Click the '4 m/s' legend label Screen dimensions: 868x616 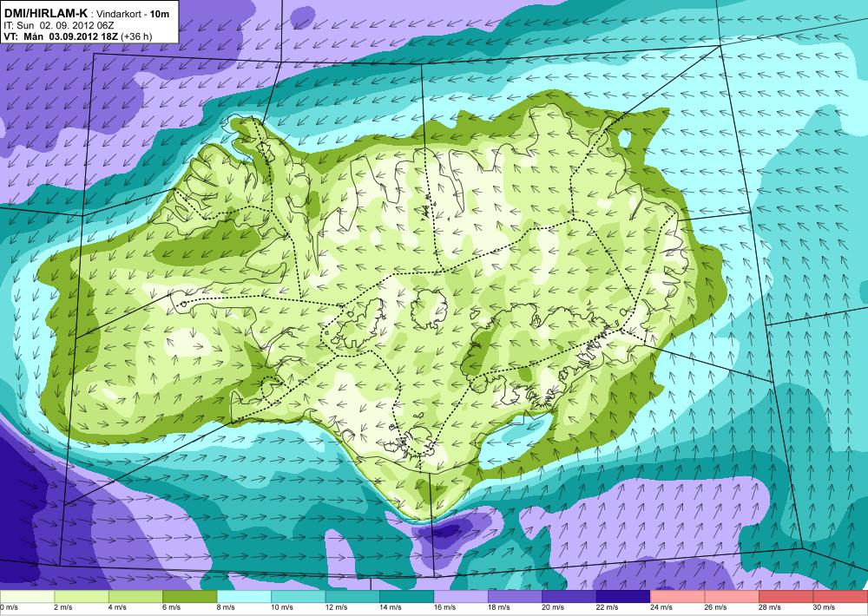pyautogui.click(x=117, y=607)
